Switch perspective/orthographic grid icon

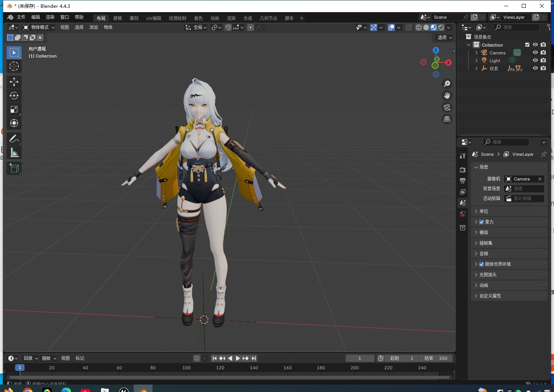click(x=447, y=119)
